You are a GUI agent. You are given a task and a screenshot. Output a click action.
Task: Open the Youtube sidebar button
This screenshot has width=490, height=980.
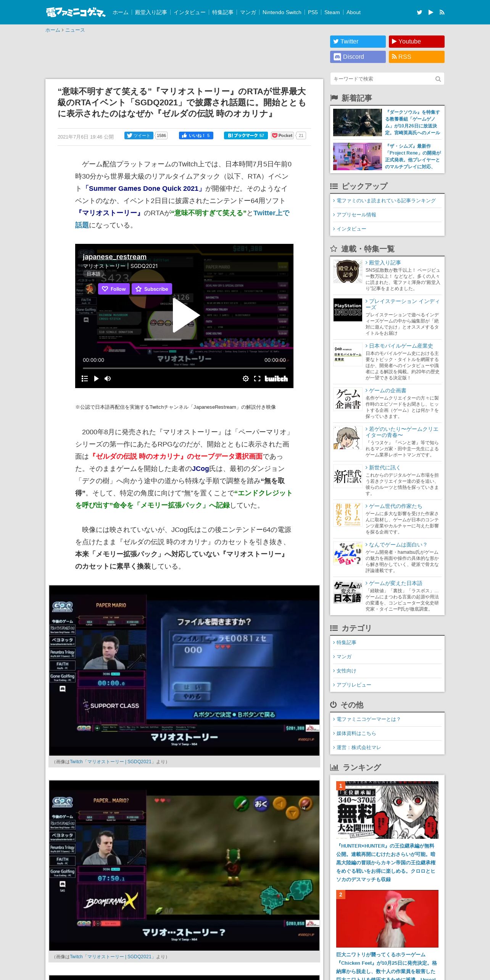click(417, 42)
